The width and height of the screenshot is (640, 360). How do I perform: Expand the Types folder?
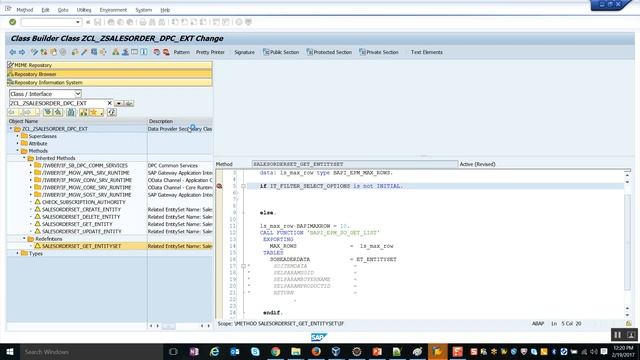tap(18, 253)
